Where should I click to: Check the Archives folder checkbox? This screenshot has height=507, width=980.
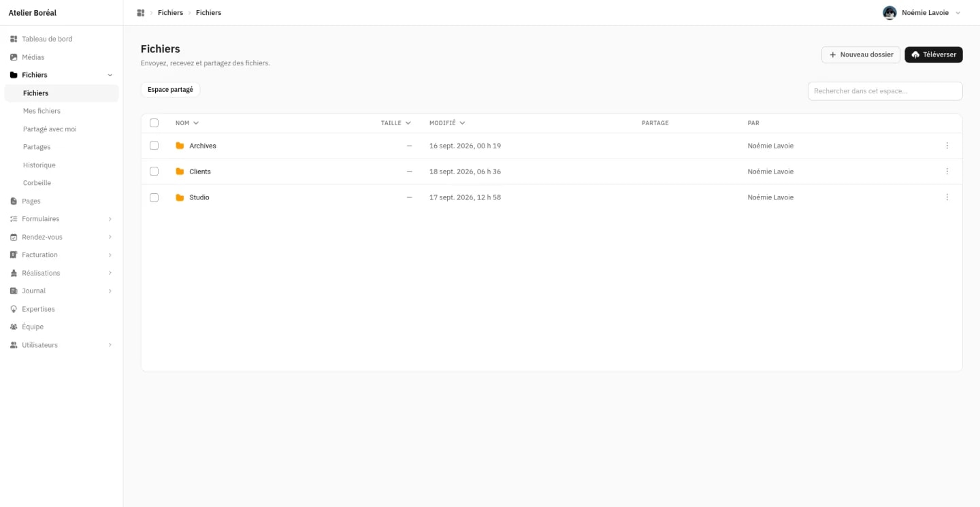[154, 146]
